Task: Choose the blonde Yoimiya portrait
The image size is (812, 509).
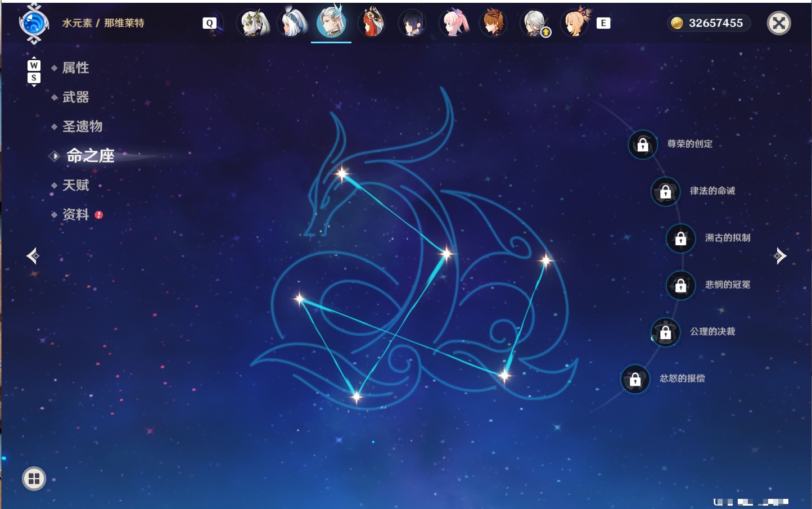Action: tap(576, 22)
